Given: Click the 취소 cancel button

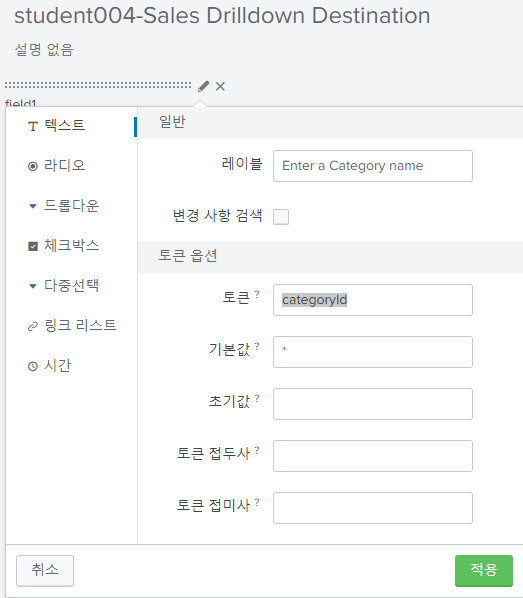Looking at the screenshot, I should coord(45,571).
